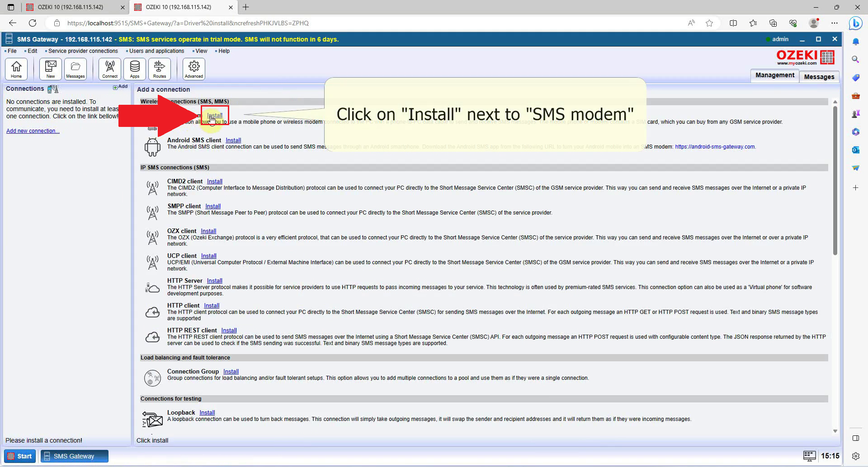
Task: Open the on-screen keyboard icon in taskbar
Action: pos(809,456)
